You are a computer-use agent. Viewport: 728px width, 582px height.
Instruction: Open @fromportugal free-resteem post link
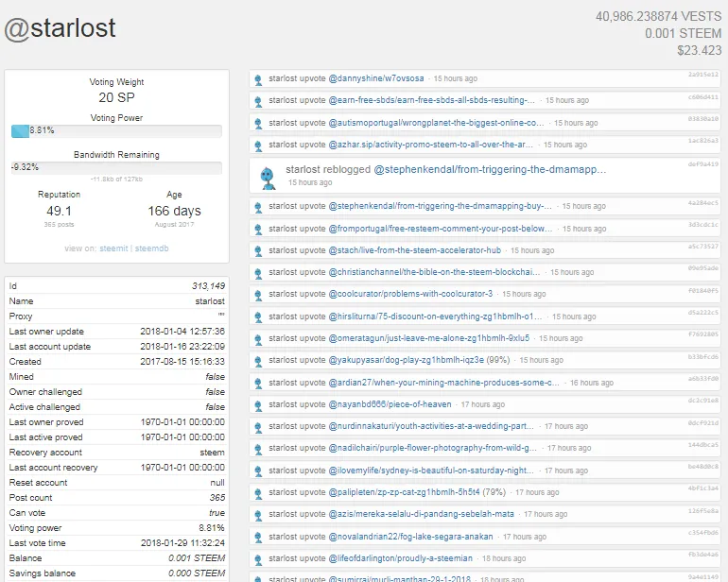(x=441, y=229)
